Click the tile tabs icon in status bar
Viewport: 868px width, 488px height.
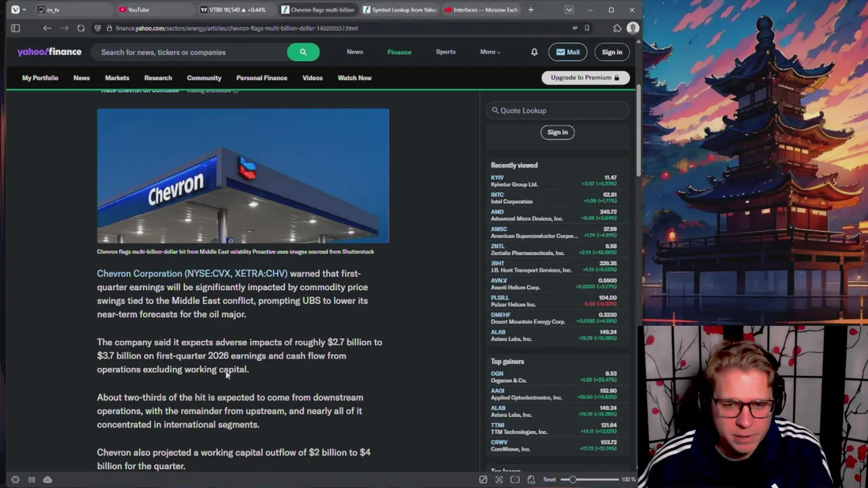(515, 480)
